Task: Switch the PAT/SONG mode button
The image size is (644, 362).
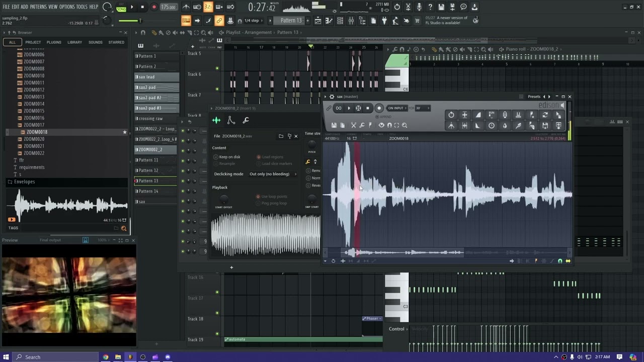Action: tap(121, 7)
